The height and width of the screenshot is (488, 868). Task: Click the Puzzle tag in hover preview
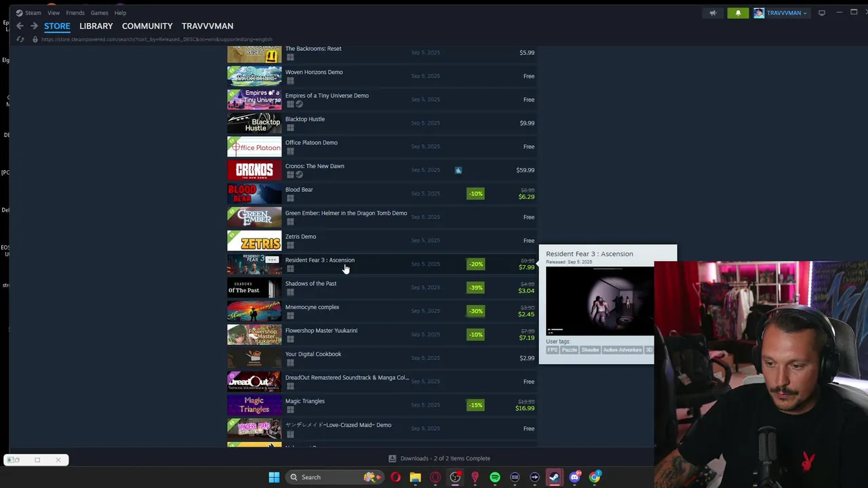pyautogui.click(x=569, y=350)
